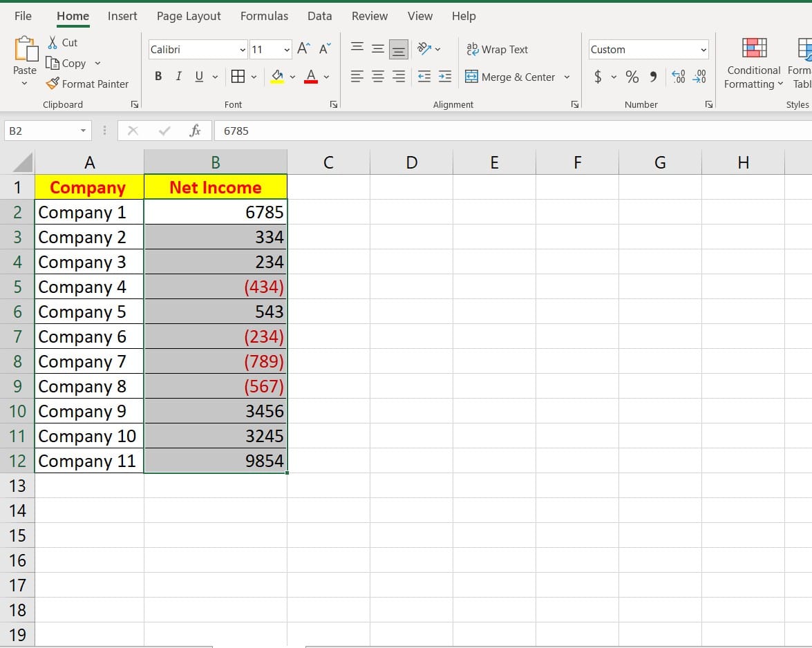Toggle Italic formatting

pos(178,77)
